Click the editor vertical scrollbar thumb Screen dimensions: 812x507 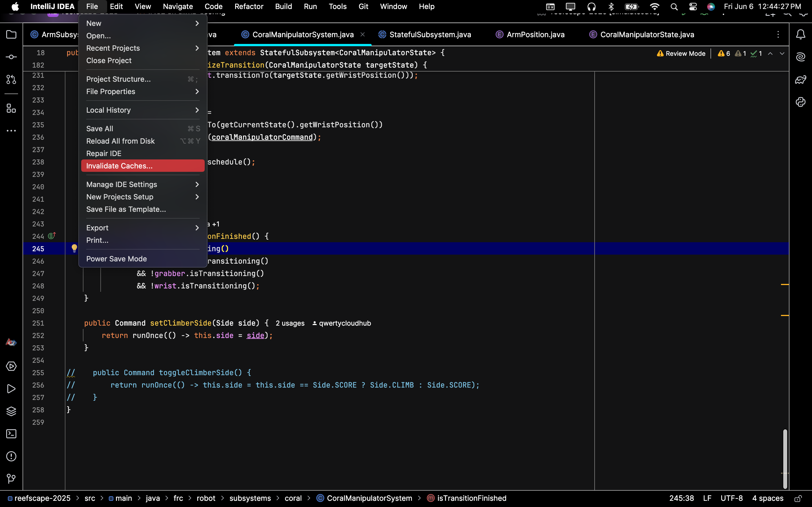point(785,459)
